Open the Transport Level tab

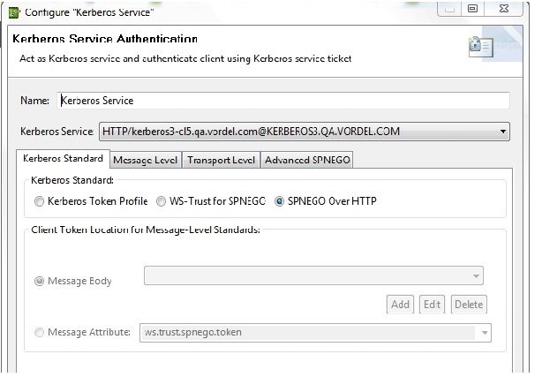[221, 160]
